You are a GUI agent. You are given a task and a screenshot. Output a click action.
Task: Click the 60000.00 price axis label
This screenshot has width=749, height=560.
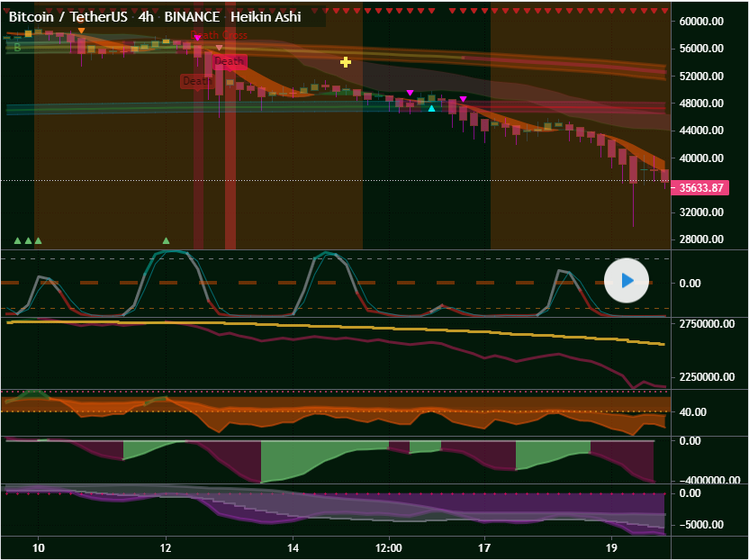click(703, 22)
